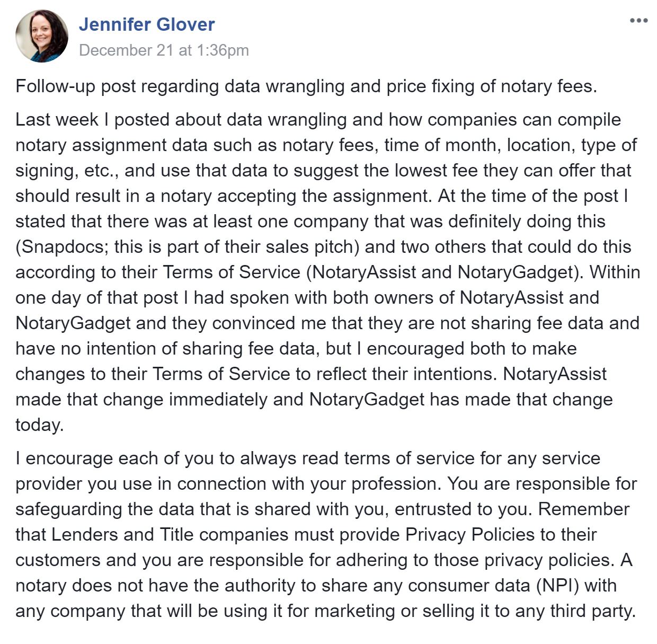
Task: Open the Jennifer Glover name link
Action: [x=147, y=24]
